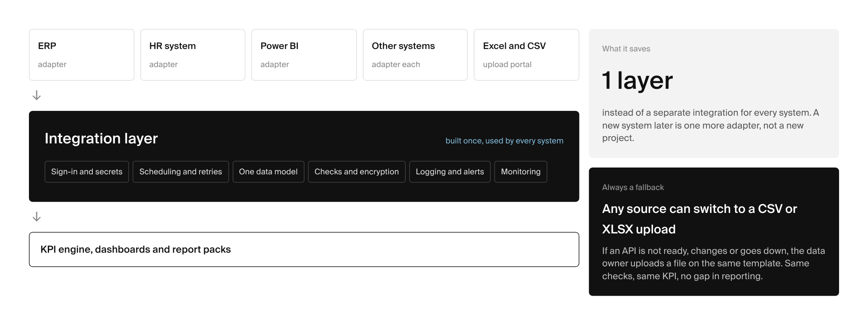This screenshot has width=868, height=325.
Task: Select the "Logging and alerts" chip
Action: [450, 172]
